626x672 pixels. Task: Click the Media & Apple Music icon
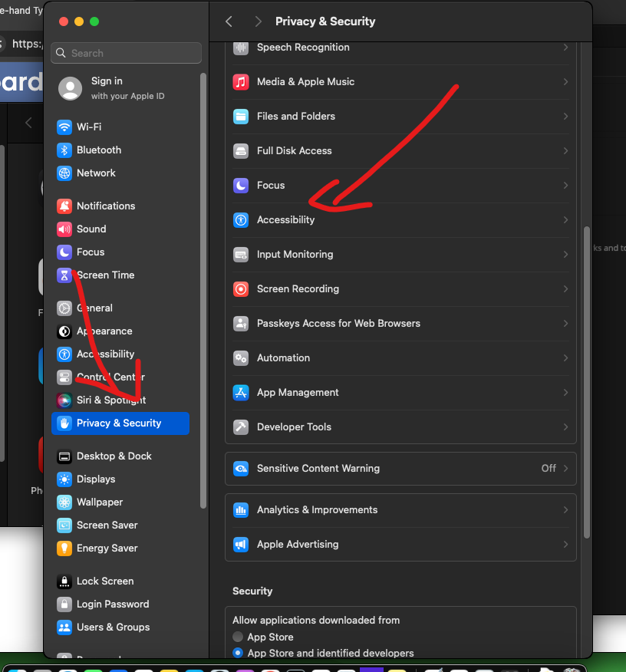pos(241,82)
